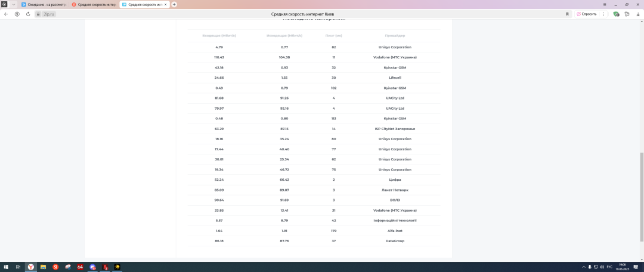Show hidden system tray icons chevron
The width and height of the screenshot is (644, 272).
tap(584, 267)
